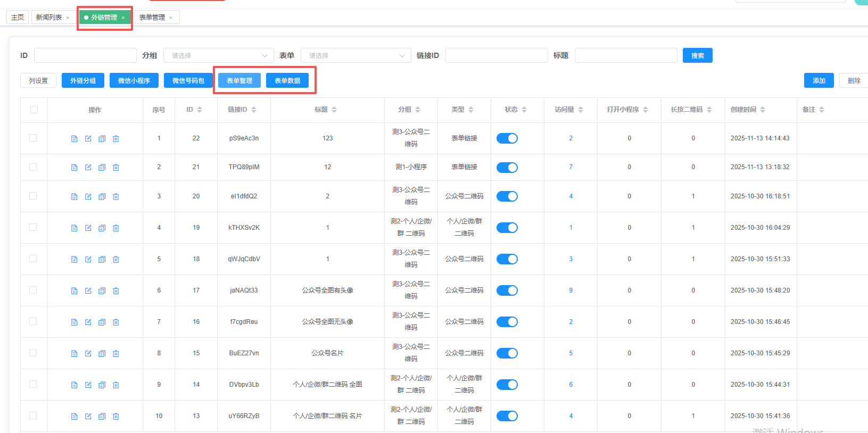
Task: Click into the 链接ID input field
Action: 496,55
